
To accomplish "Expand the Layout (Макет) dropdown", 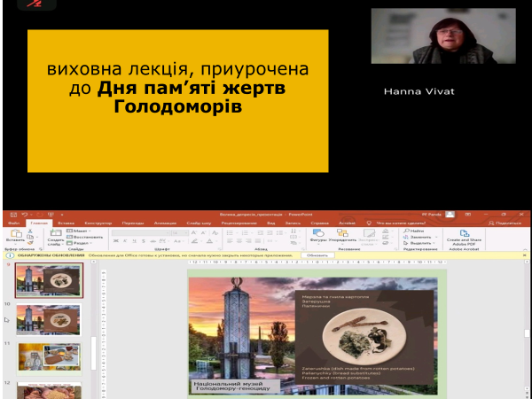I will click(x=82, y=231).
